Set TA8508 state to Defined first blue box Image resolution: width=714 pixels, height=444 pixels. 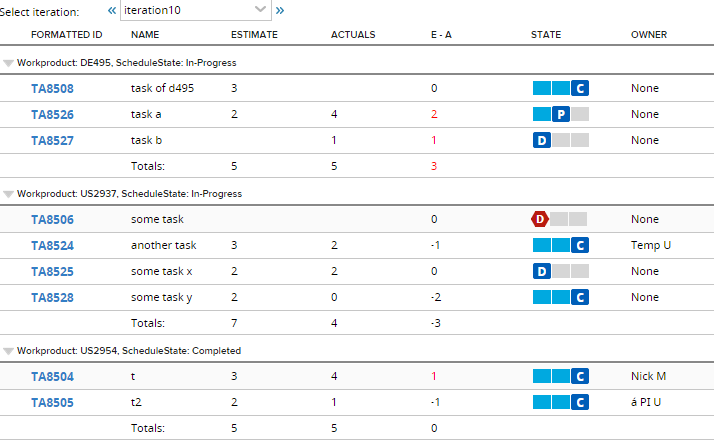coord(541,88)
